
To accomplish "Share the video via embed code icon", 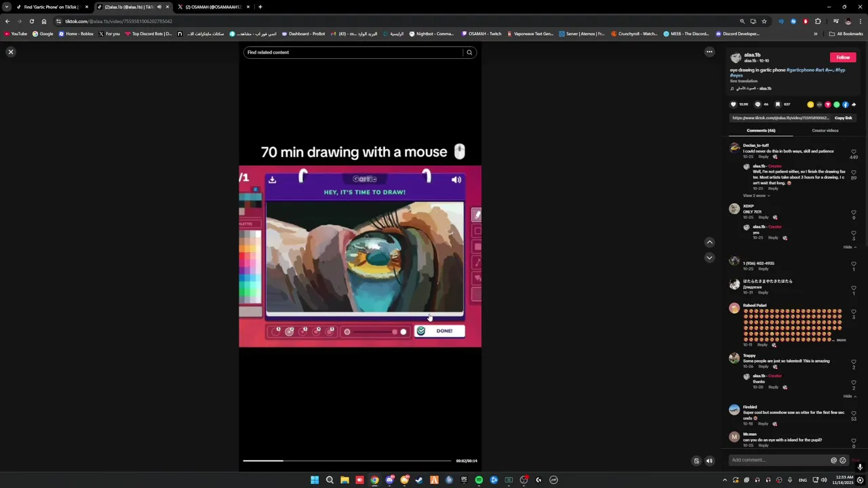I will click(x=819, y=104).
